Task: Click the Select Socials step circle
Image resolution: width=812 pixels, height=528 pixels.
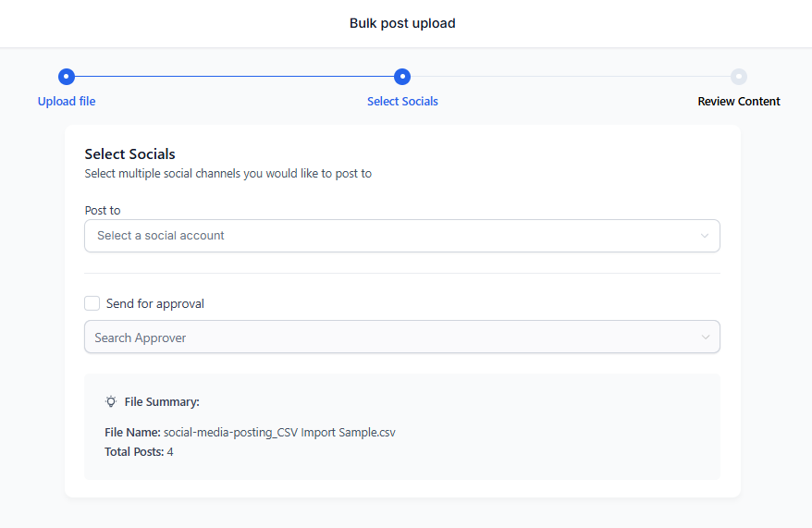Action: pyautogui.click(x=402, y=77)
